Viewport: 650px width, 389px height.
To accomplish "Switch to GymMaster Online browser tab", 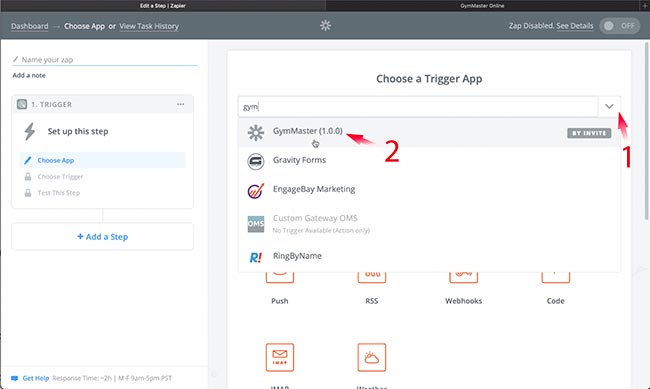I will pos(482,5).
